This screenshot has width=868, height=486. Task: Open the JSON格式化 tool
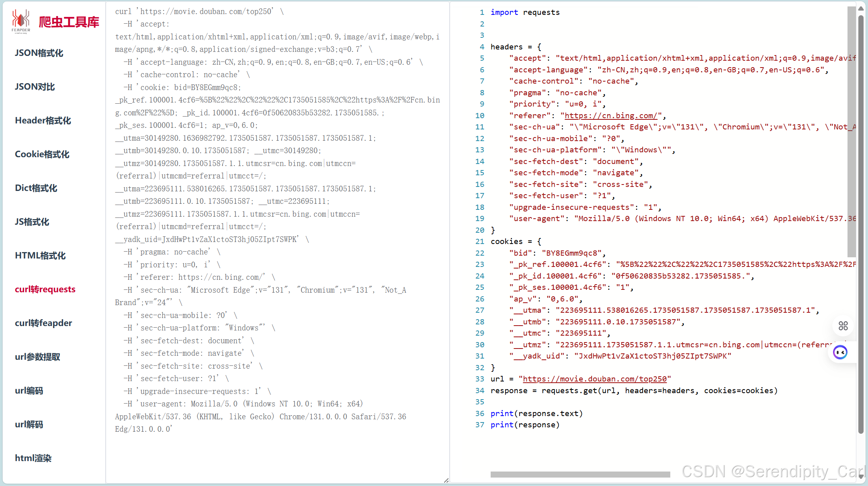coord(39,53)
